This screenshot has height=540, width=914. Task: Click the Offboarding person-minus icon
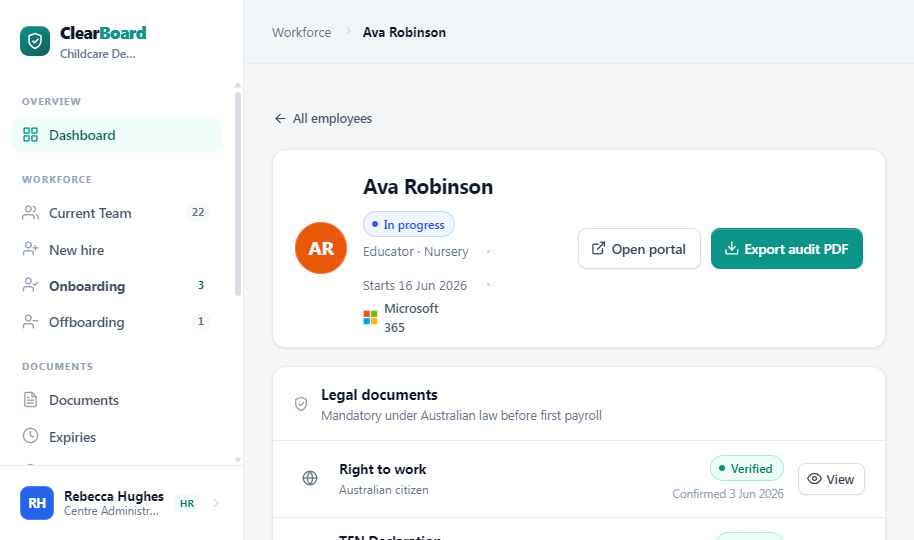[30, 321]
